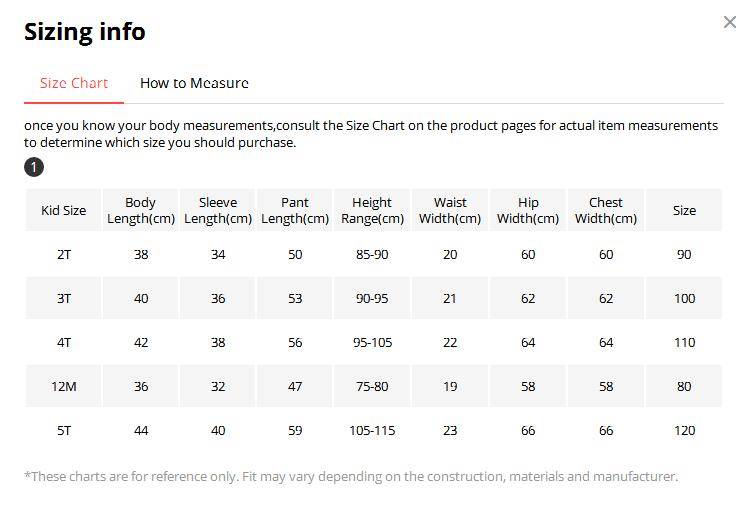
Task: Click the 105-115 height range cell
Action: (x=372, y=431)
